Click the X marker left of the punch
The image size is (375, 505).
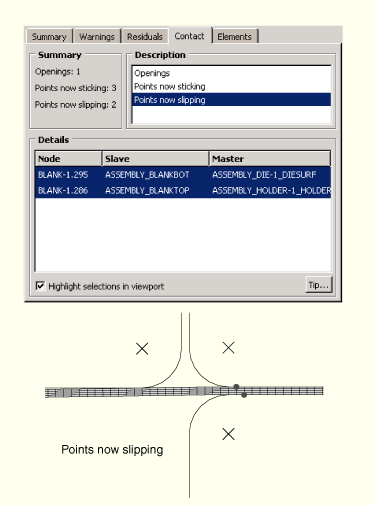point(142,349)
